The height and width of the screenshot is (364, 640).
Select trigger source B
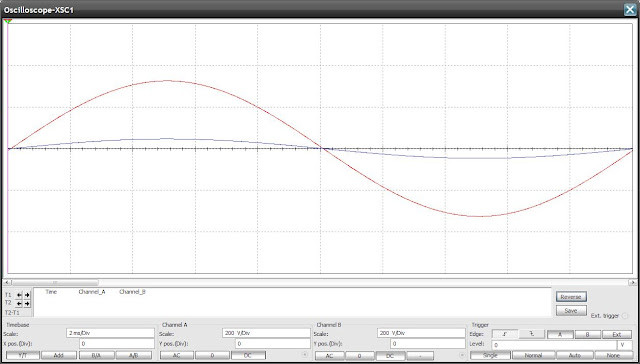click(588, 334)
